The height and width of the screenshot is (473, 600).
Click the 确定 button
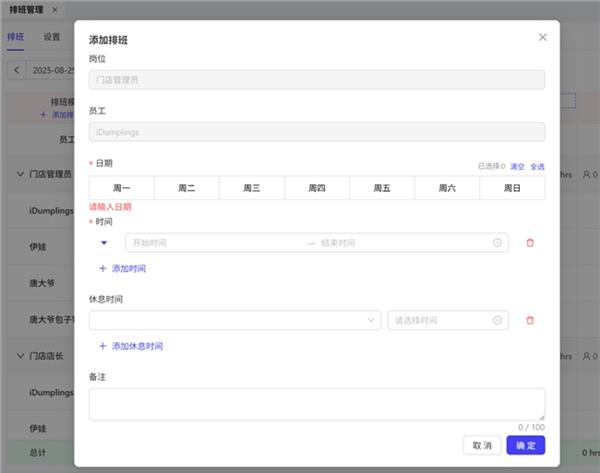tap(525, 445)
